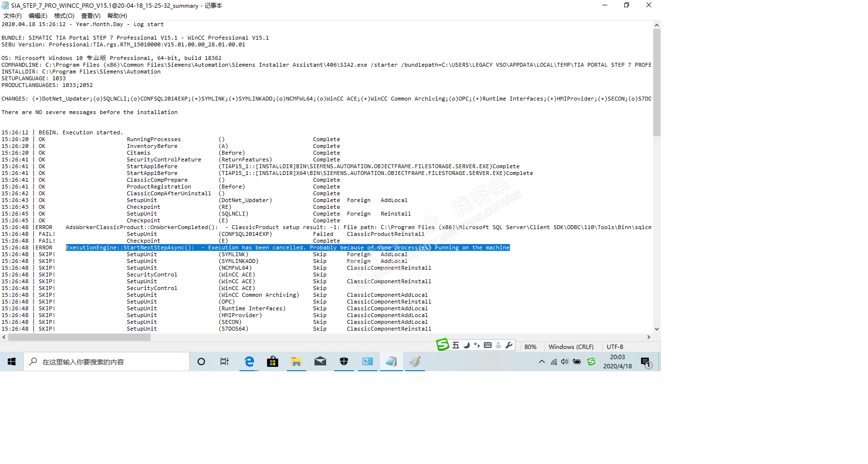Toggle Wubi input mode on the IME bar

coord(456,345)
